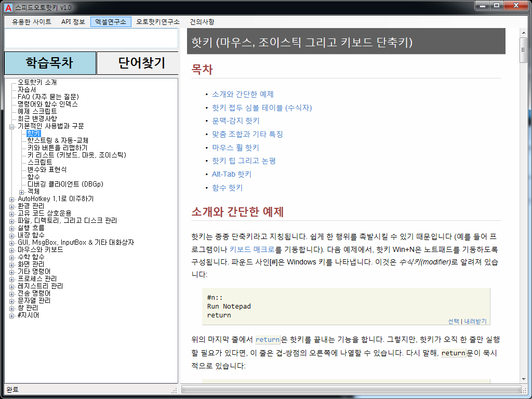
Task: Open the 함수 핫키 link
Action: click(x=228, y=188)
